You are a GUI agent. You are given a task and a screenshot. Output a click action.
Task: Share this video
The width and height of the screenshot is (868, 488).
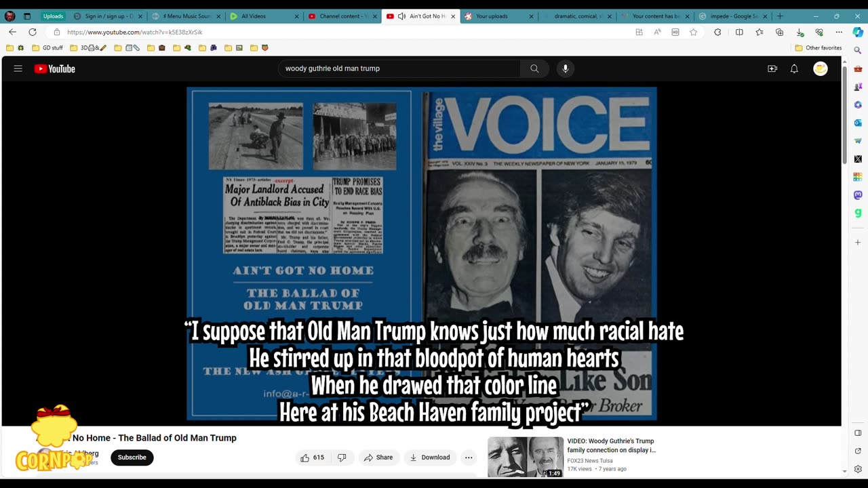point(378,457)
